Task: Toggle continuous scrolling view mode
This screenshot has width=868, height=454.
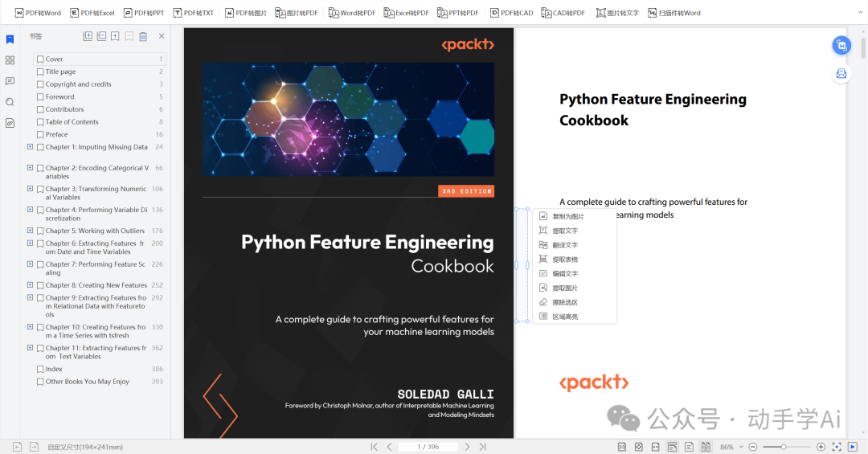Action: click(x=673, y=447)
